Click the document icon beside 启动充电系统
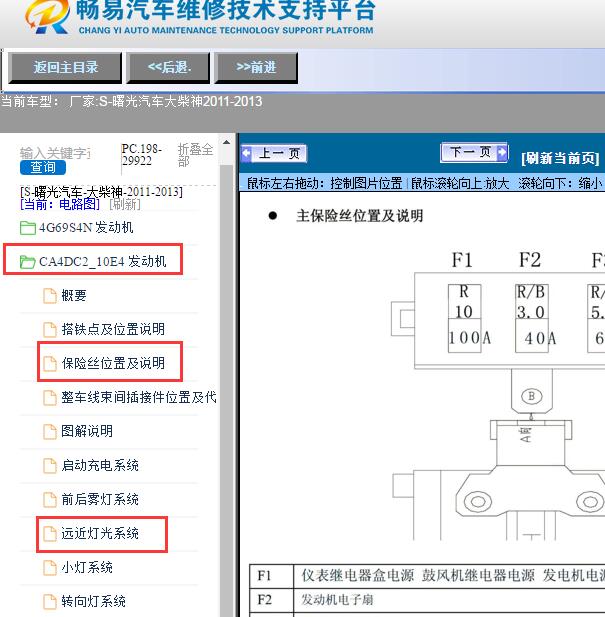 [x=50, y=466]
